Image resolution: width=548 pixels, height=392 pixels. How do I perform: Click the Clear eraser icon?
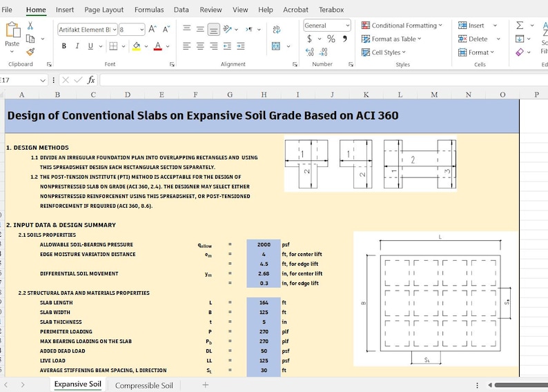coord(520,52)
